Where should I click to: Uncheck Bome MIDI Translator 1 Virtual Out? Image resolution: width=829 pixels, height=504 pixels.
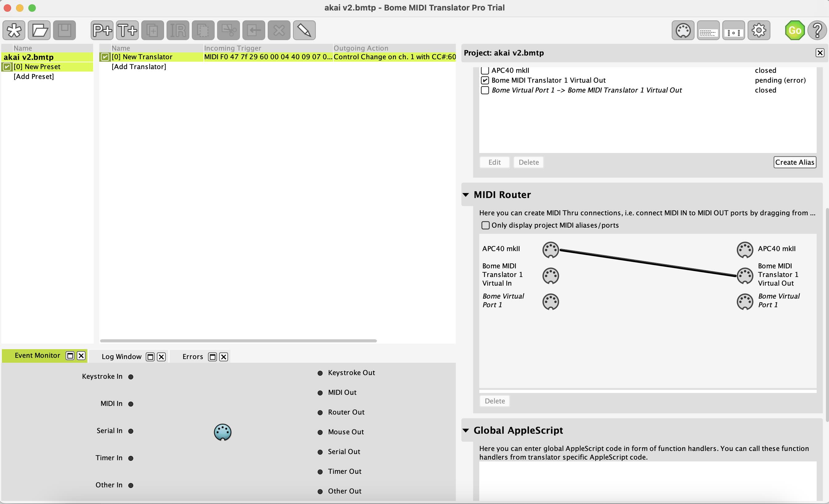pyautogui.click(x=485, y=80)
